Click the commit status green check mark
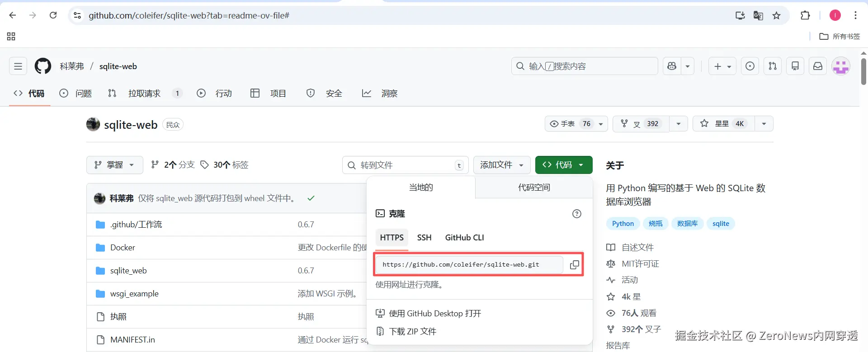 [x=311, y=198]
